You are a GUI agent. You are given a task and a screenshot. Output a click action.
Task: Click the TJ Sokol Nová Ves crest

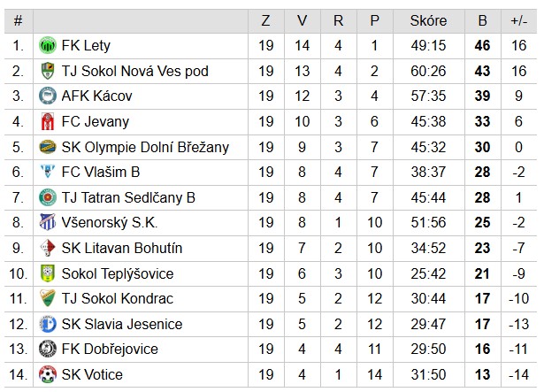(x=48, y=71)
